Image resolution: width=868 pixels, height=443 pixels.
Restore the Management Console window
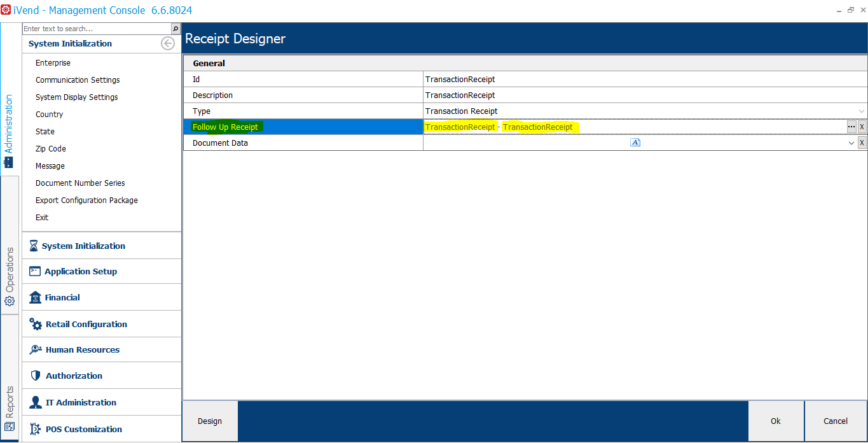[850, 10]
